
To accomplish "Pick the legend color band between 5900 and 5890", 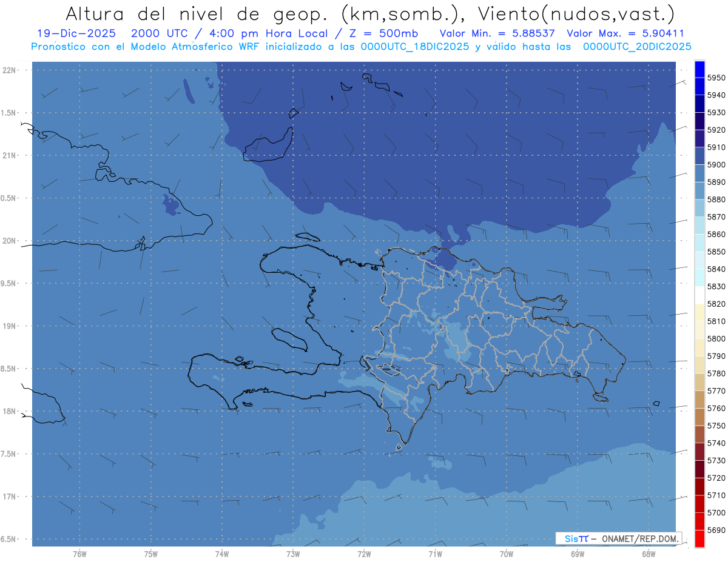I will click(699, 173).
